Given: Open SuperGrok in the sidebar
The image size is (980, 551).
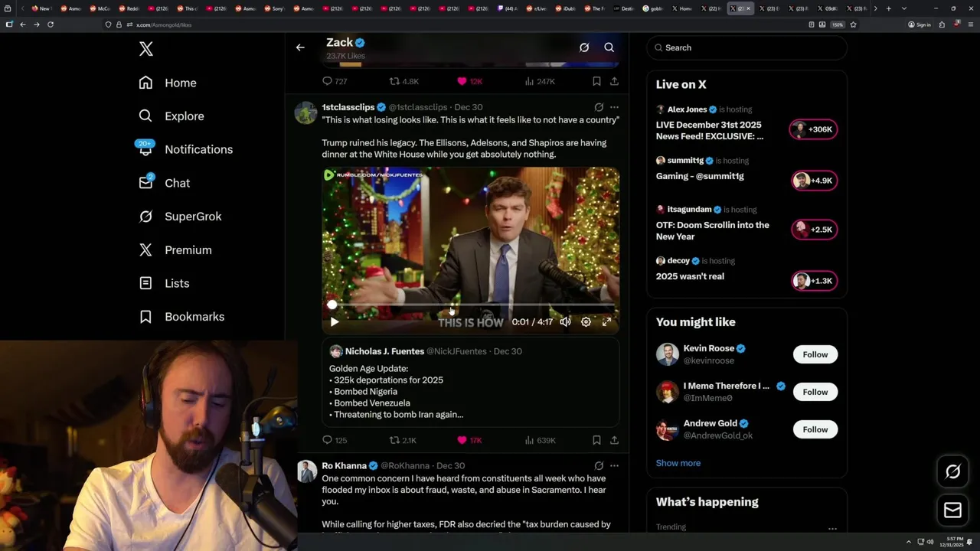Looking at the screenshot, I should [180, 217].
